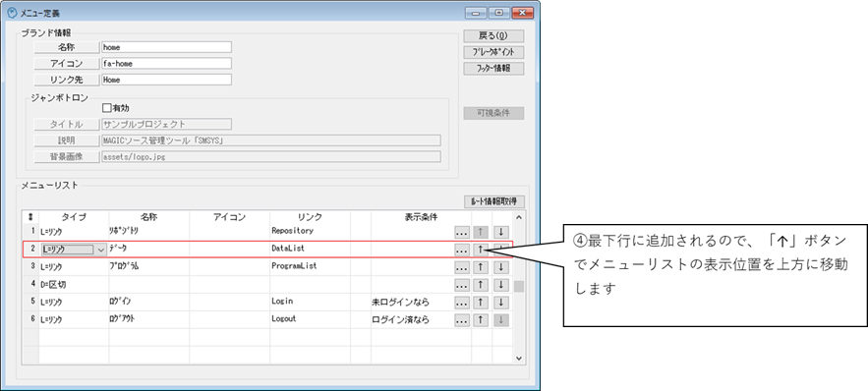Click the up arrow for Repository row

480,232
